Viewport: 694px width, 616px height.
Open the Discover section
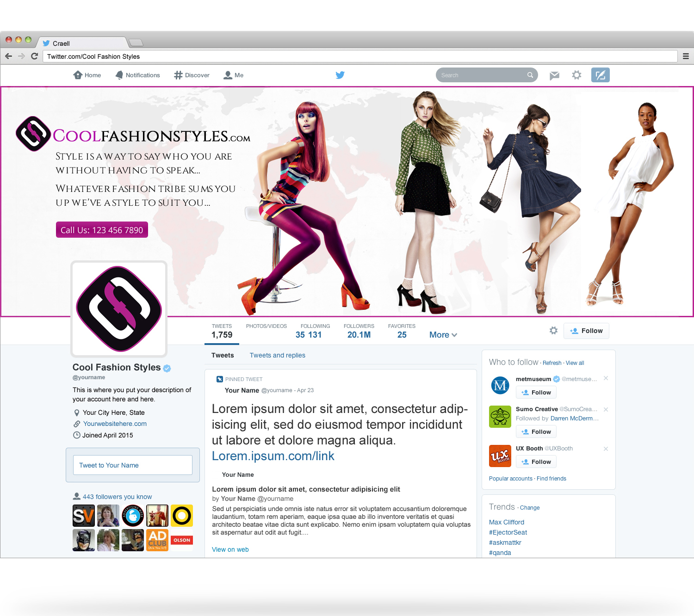coord(192,74)
